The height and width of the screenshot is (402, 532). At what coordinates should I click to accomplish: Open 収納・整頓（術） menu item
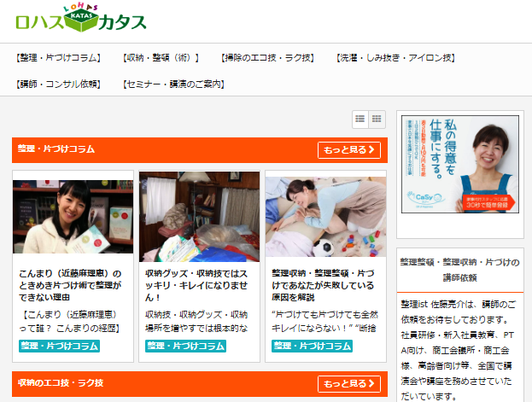[x=161, y=58]
